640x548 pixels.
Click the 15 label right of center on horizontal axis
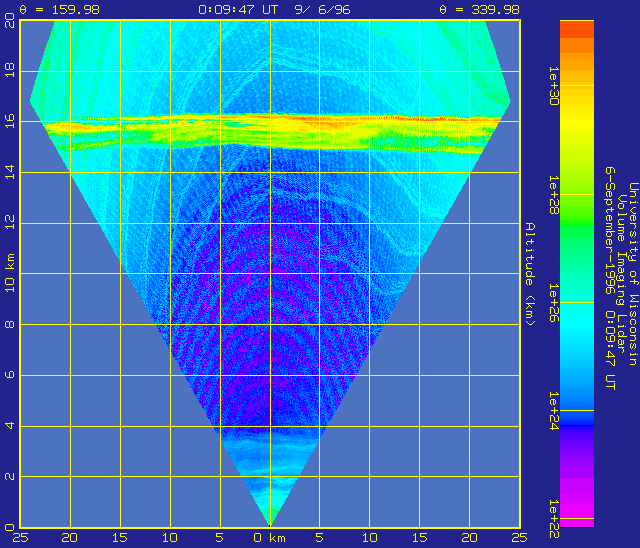pos(420,538)
